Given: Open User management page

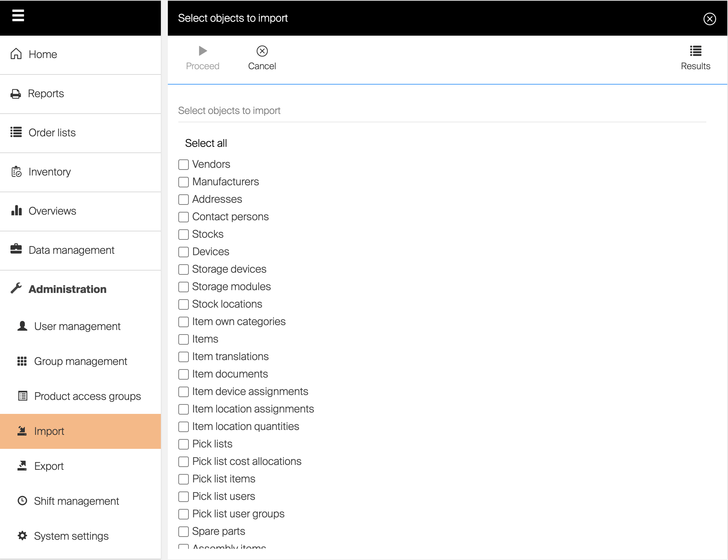Looking at the screenshot, I should (77, 326).
